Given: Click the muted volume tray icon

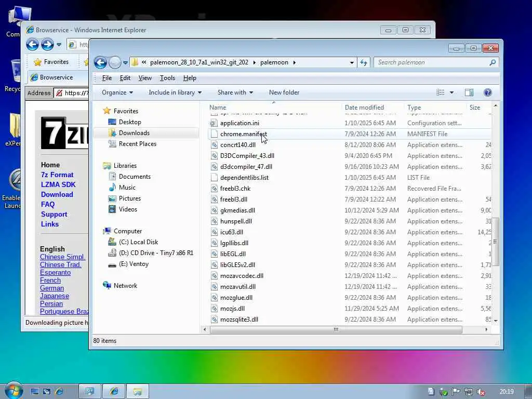Looking at the screenshot, I should (x=481, y=392).
